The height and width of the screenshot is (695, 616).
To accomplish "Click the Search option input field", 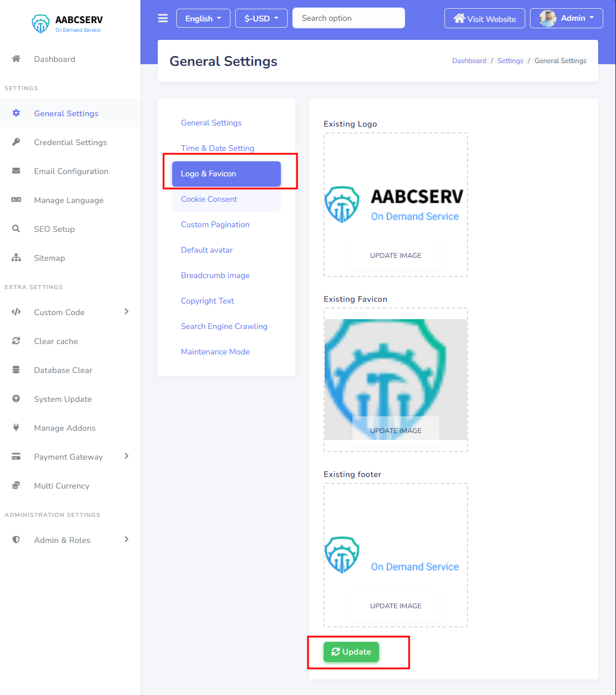I will pyautogui.click(x=348, y=18).
